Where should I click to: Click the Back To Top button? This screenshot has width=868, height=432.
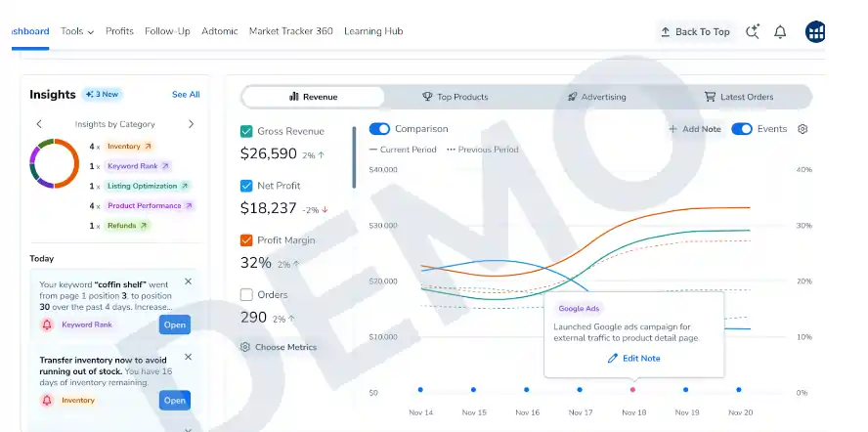coord(695,31)
